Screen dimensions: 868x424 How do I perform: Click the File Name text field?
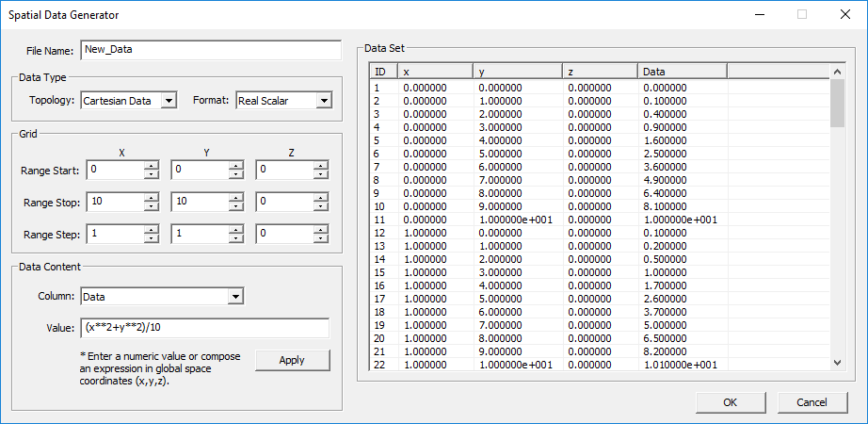tap(210, 50)
